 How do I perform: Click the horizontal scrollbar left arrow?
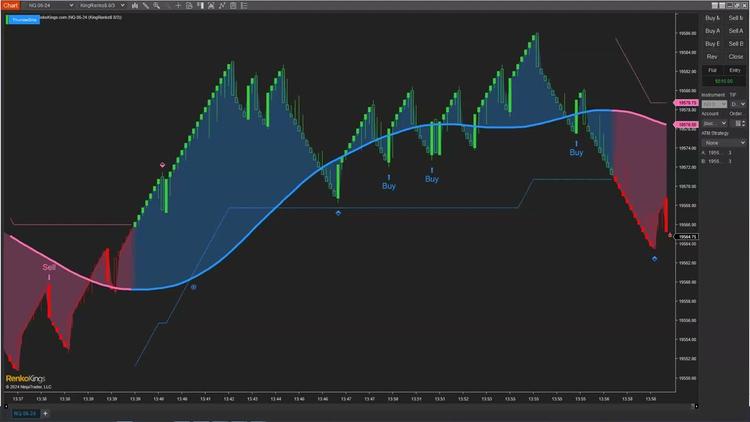pyautogui.click(x=6, y=406)
